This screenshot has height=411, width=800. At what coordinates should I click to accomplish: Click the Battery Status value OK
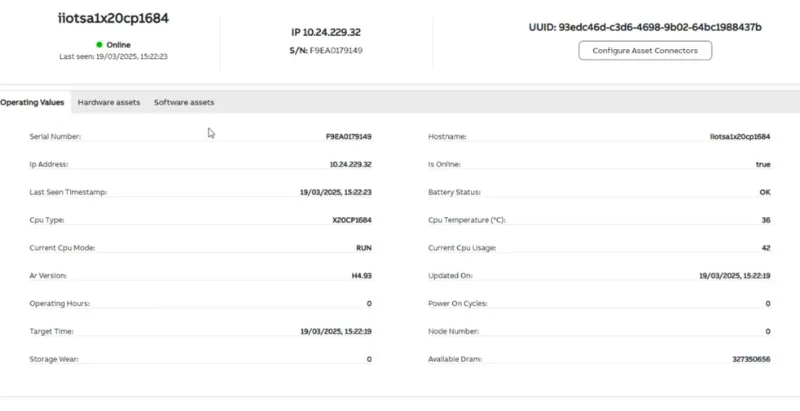point(764,192)
